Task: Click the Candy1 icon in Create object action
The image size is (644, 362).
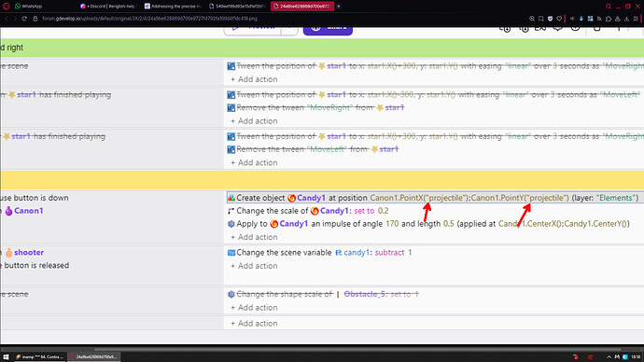Action: click(x=291, y=198)
